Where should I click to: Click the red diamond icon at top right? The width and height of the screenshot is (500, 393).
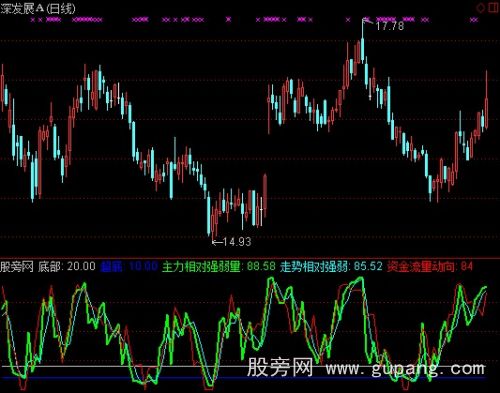(x=480, y=8)
